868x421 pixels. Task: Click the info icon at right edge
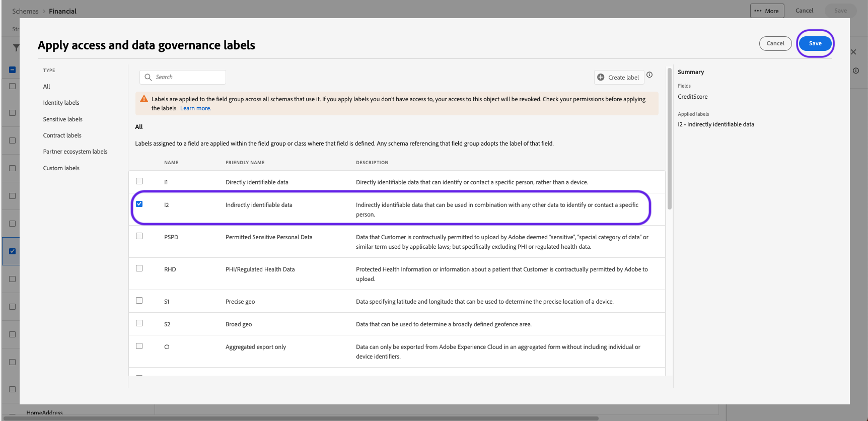[856, 71]
